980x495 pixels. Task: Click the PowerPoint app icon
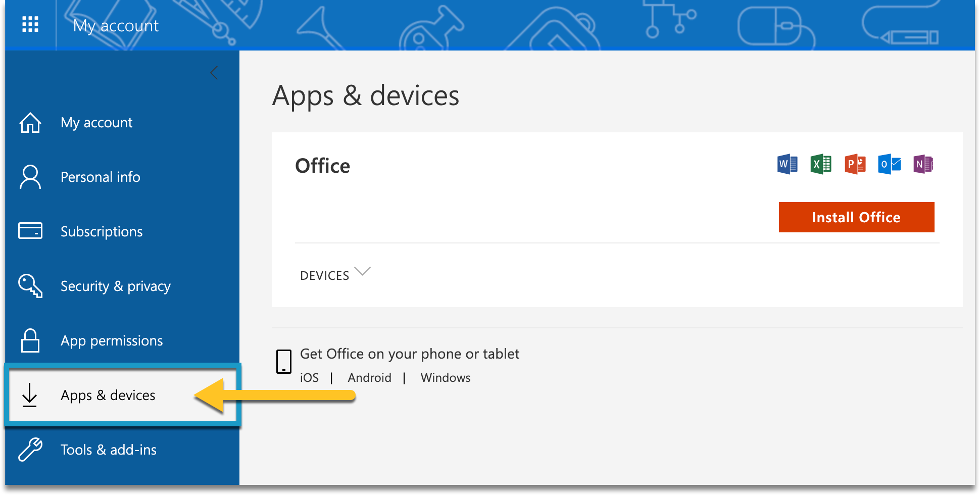[855, 164]
